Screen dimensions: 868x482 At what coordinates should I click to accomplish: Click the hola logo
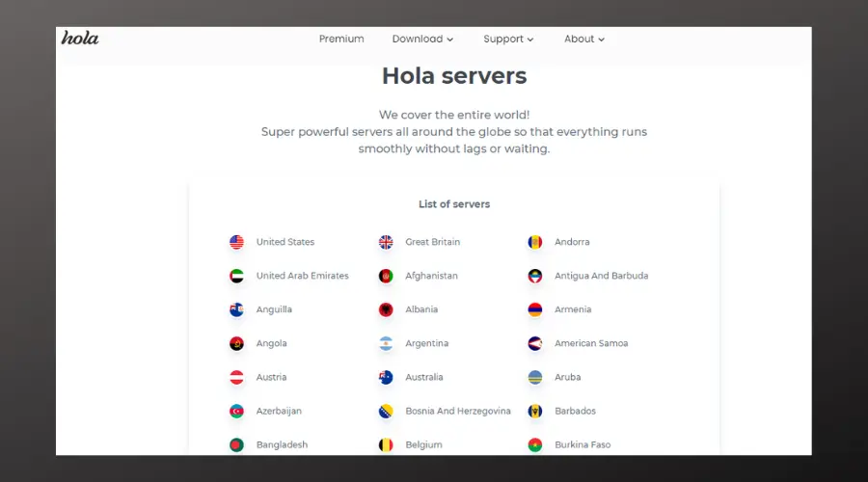[80, 38]
